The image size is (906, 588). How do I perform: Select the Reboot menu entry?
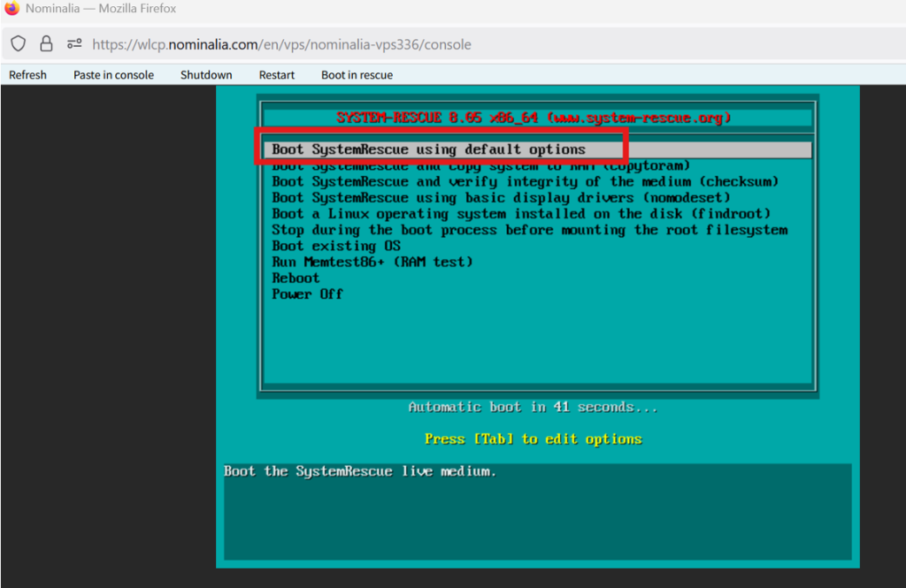point(296,279)
